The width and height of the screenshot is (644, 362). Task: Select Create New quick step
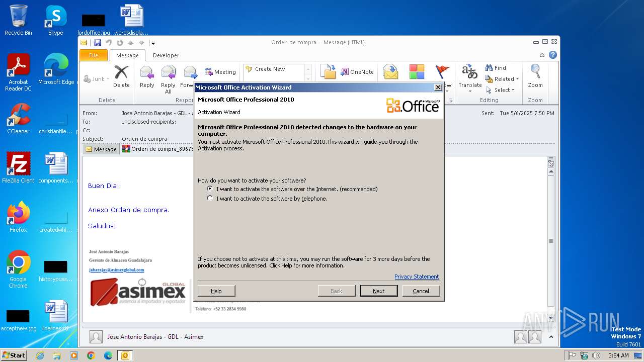270,69
